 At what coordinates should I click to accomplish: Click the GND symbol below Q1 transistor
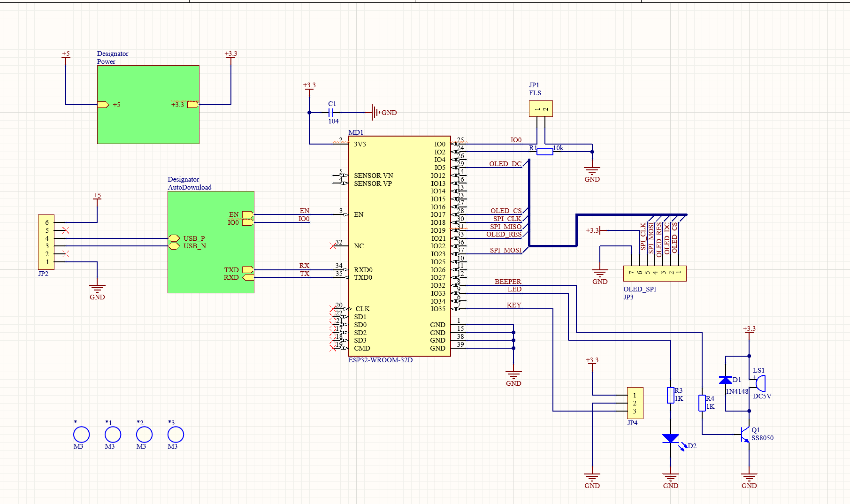click(749, 479)
